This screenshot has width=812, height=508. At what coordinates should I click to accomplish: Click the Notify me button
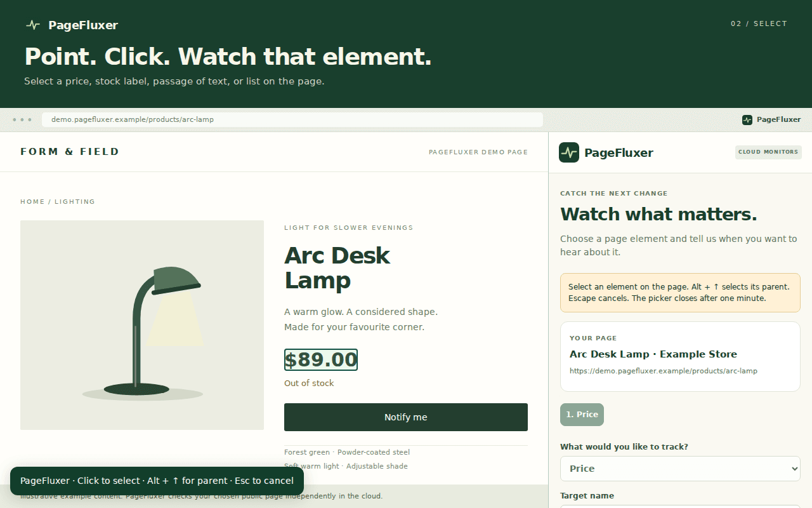[406, 417]
